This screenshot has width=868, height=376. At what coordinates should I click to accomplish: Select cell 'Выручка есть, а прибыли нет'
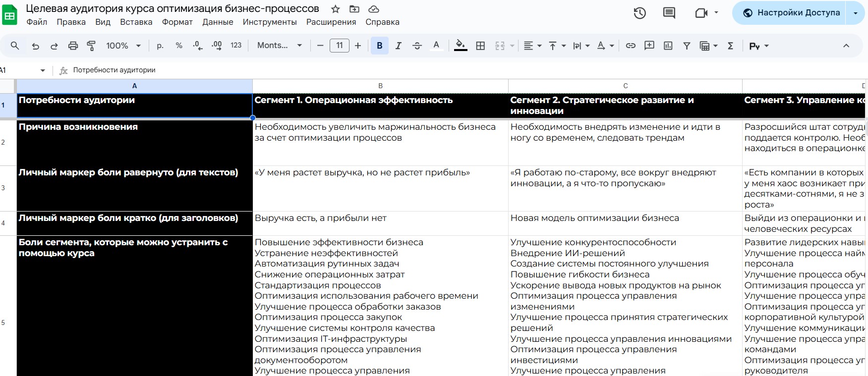click(380, 223)
